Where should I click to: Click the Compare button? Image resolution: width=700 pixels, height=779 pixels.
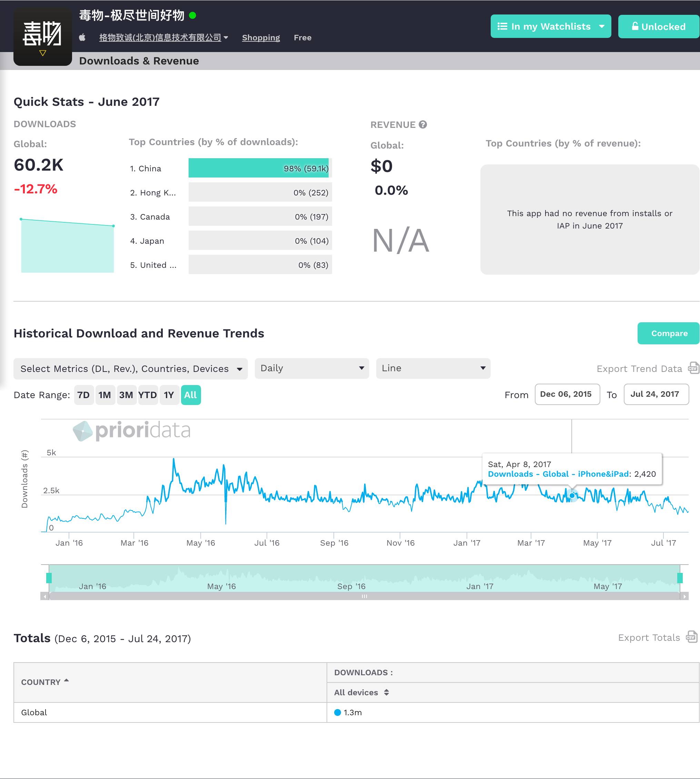669,333
